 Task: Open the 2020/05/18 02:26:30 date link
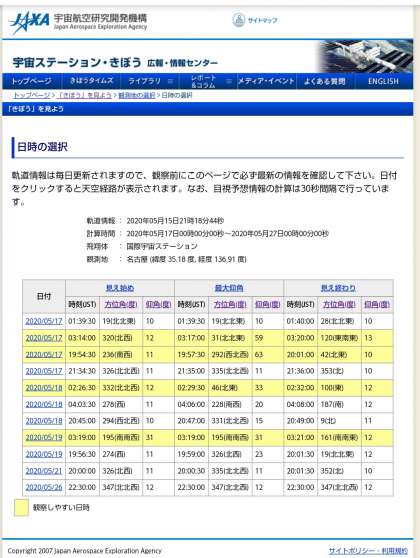click(x=44, y=388)
